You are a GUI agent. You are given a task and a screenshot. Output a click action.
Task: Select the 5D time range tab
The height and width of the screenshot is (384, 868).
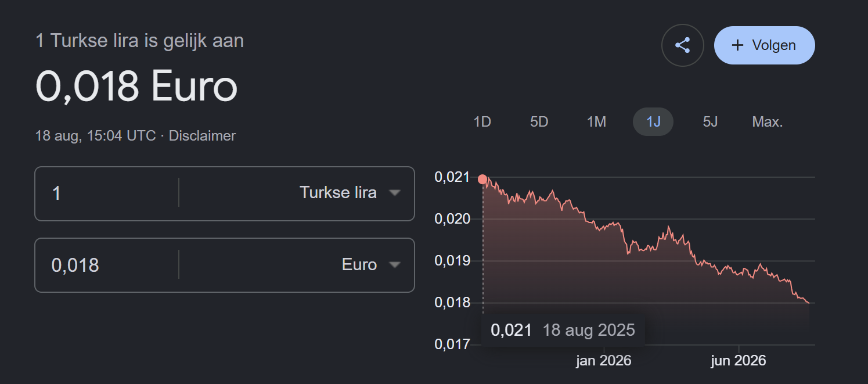click(539, 122)
